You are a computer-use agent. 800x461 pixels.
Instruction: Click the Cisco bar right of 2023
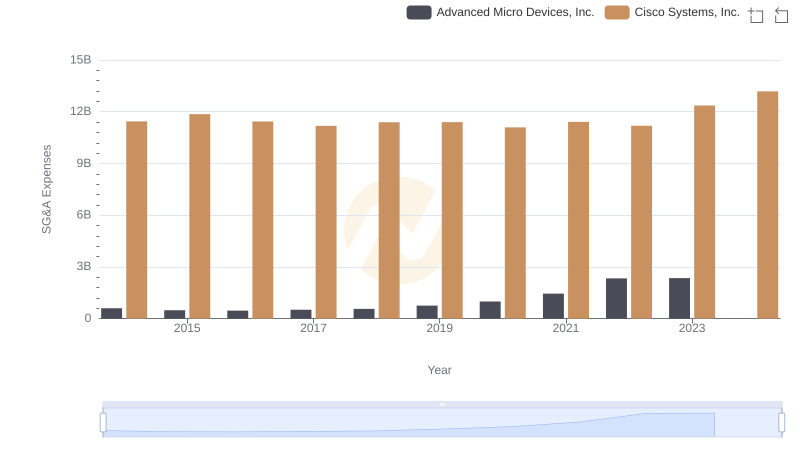705,212
